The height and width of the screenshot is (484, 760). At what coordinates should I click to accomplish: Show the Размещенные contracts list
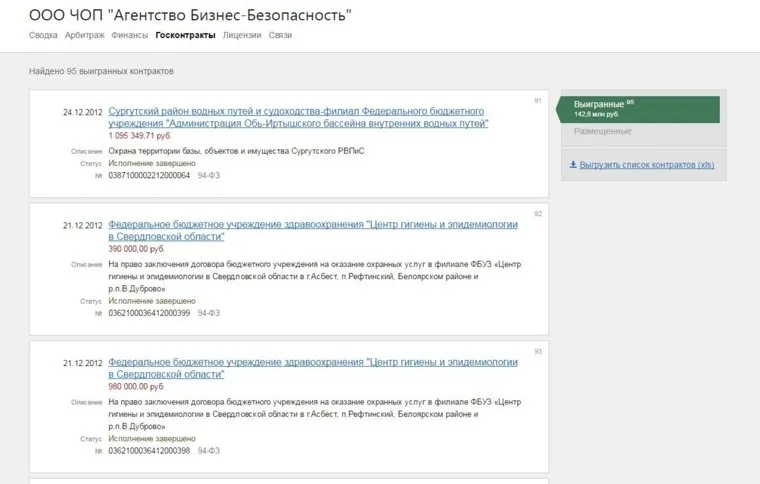coord(602,131)
